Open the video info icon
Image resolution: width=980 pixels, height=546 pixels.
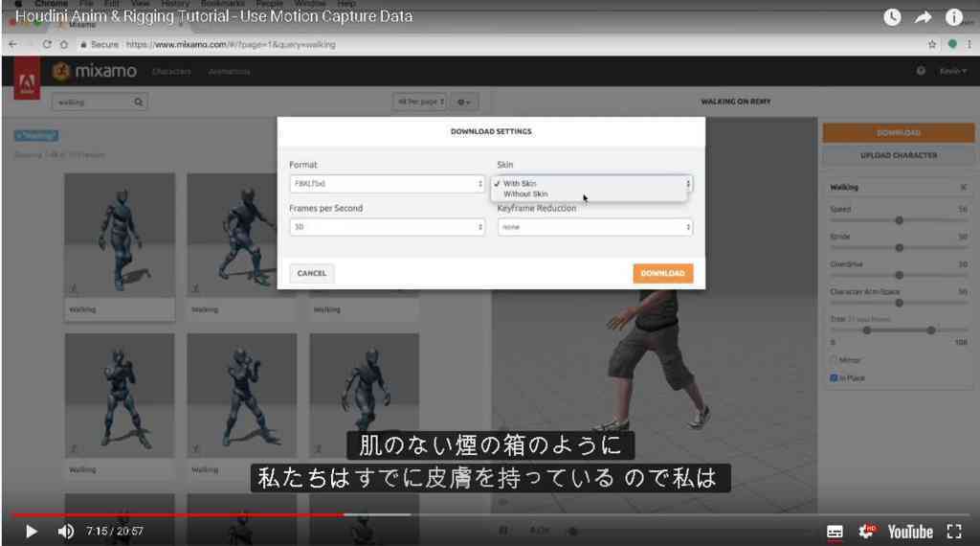[x=954, y=17]
